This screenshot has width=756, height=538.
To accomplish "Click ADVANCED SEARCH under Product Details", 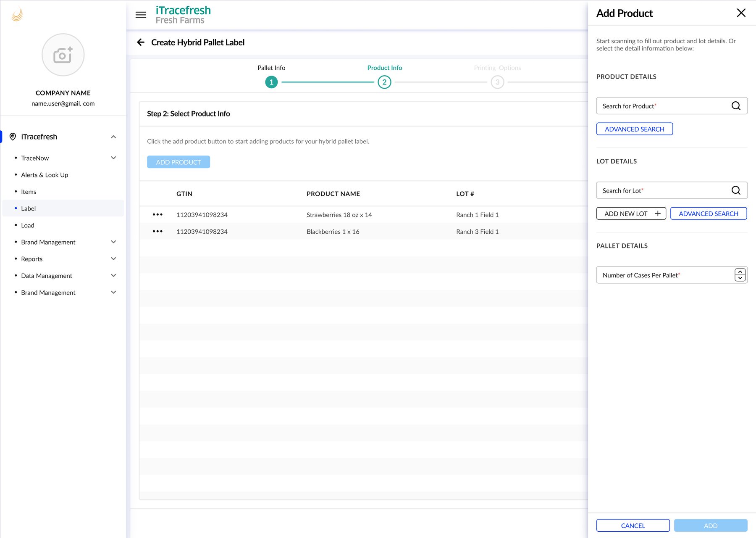I will [x=635, y=129].
